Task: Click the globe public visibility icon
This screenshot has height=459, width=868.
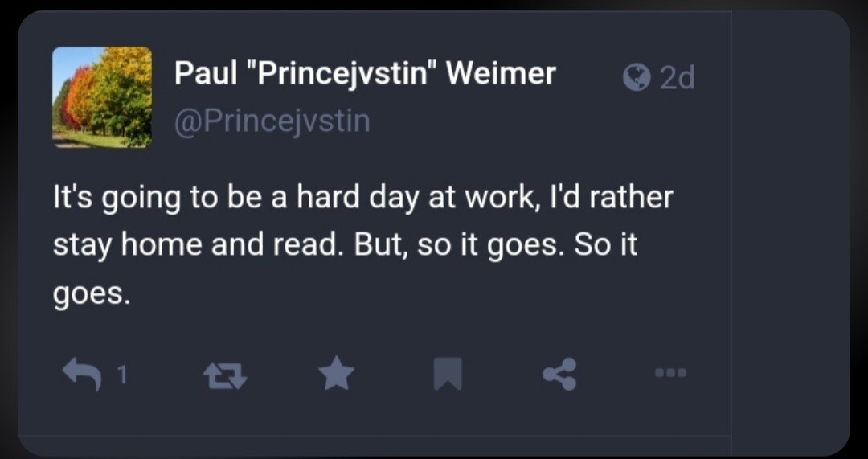Action: (637, 77)
